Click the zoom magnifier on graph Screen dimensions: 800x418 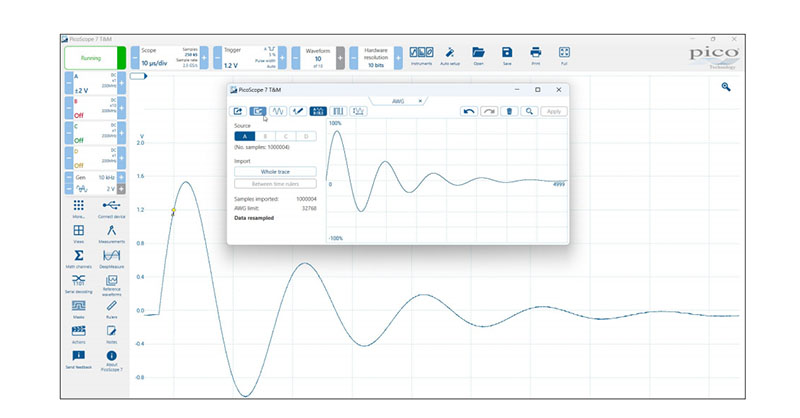[x=726, y=87]
